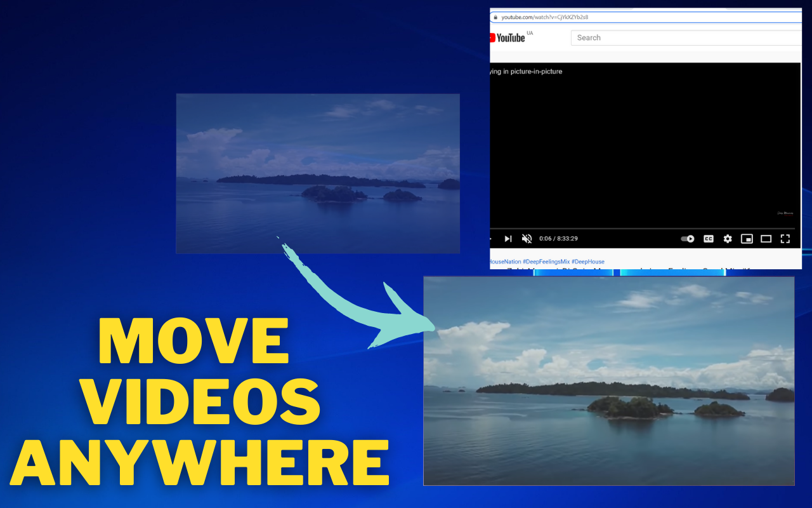Viewport: 812px width, 508px height.
Task: Select the youtube.com address bar
Action: coord(646,17)
